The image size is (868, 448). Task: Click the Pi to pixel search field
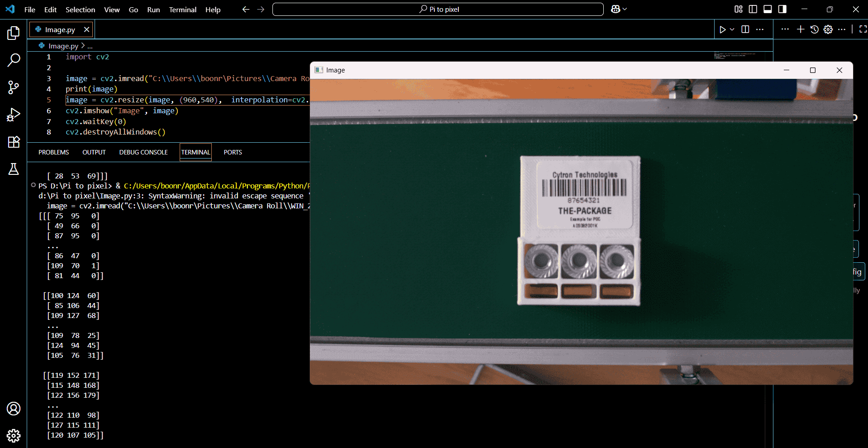point(437,9)
